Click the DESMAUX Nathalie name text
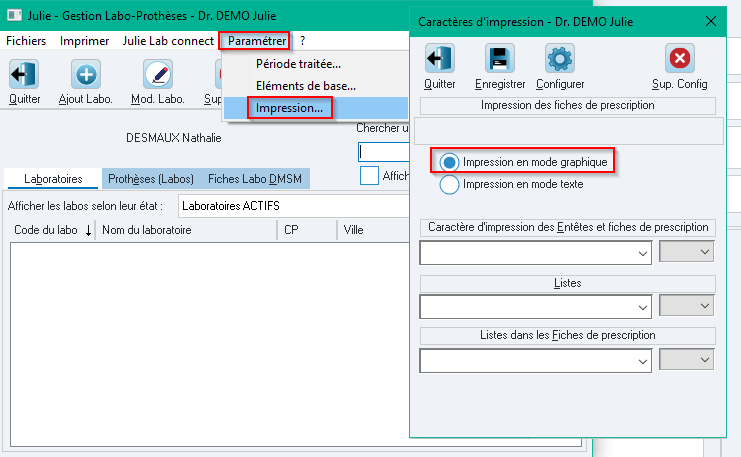 (173, 138)
